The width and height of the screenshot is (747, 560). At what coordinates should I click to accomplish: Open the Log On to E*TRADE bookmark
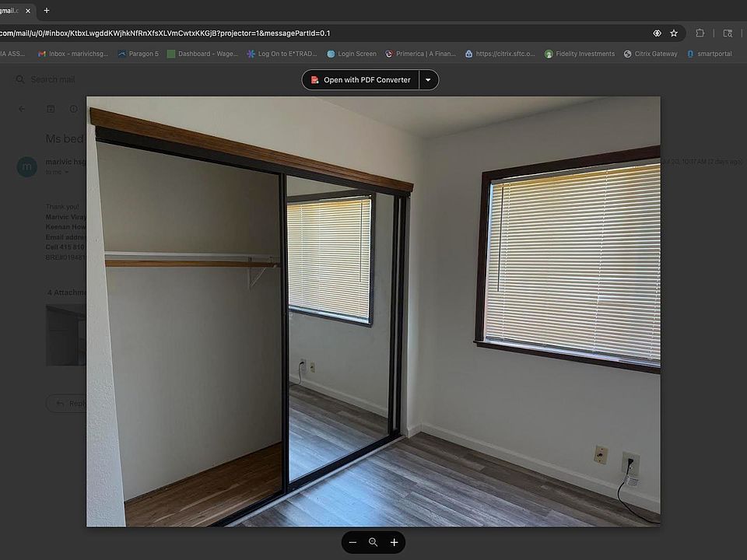[282, 54]
